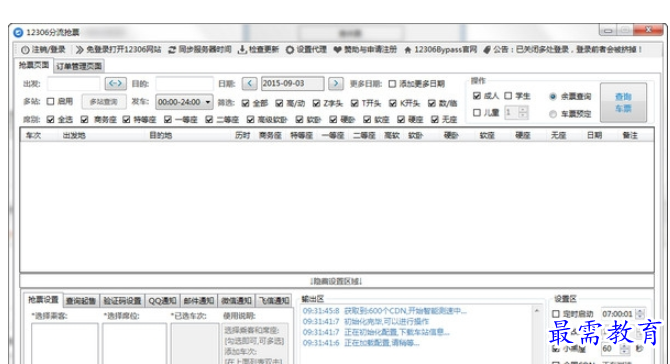Screen dimensions: 670x364
Task: Click output area scrollbar up arrow
Action: pyautogui.click(x=537, y=311)
